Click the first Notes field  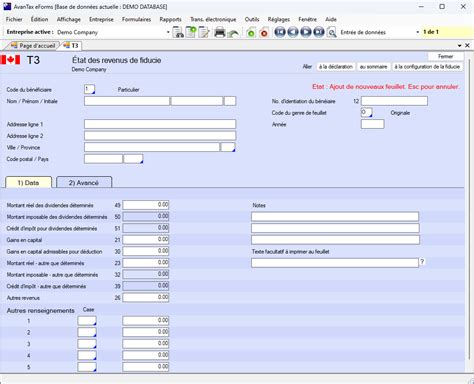335,216
